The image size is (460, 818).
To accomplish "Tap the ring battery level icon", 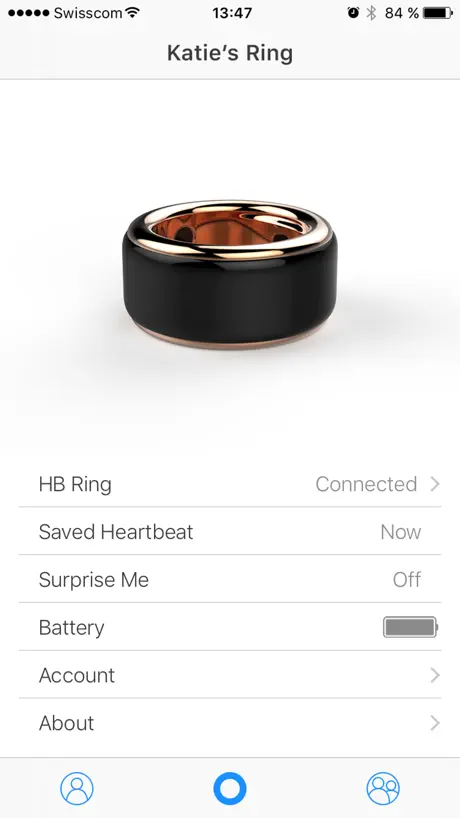I will pyautogui.click(x=410, y=627).
